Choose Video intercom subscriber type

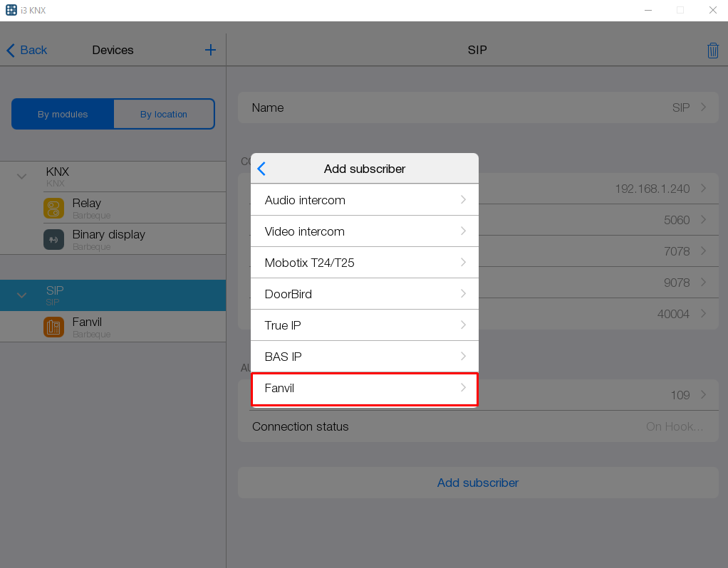pos(364,231)
